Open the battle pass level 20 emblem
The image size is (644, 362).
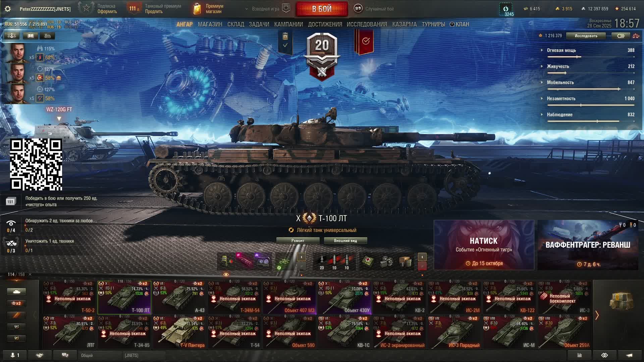(322, 55)
